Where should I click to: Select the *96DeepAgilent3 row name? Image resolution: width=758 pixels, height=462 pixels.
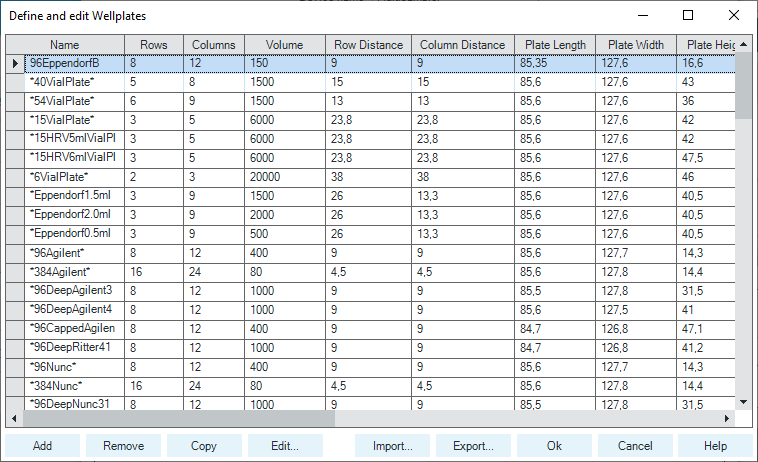pyautogui.click(x=74, y=291)
